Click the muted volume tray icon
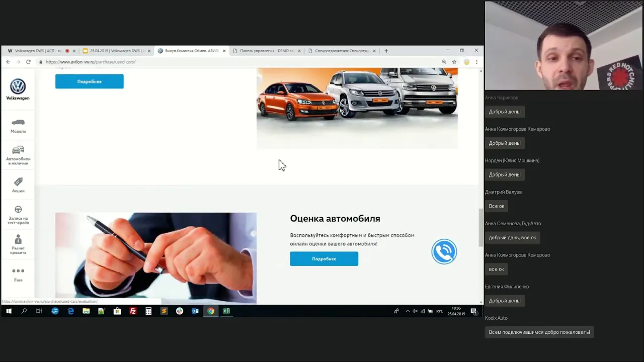 pos(415,311)
